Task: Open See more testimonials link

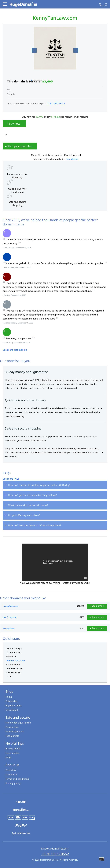Action: (x=15, y=350)
